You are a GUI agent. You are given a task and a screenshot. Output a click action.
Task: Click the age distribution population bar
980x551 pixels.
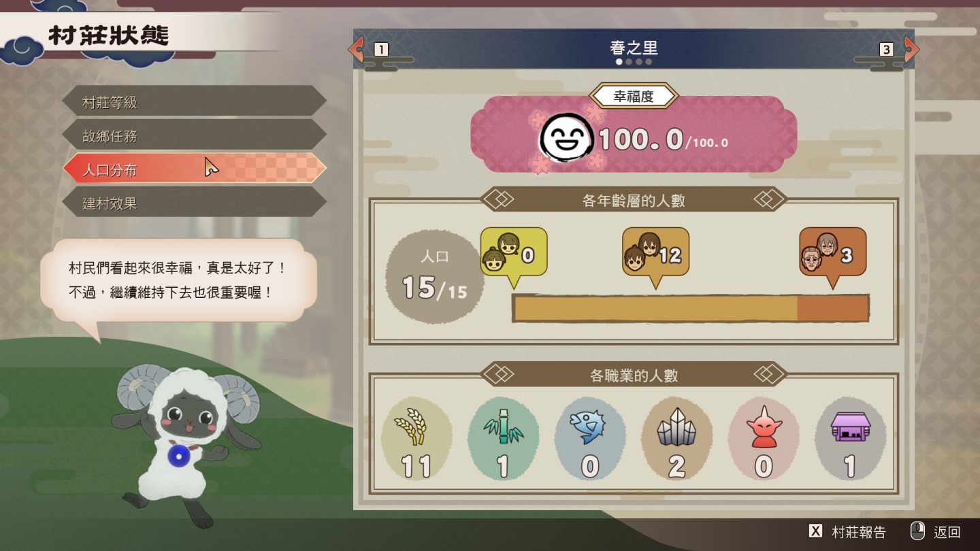click(690, 308)
